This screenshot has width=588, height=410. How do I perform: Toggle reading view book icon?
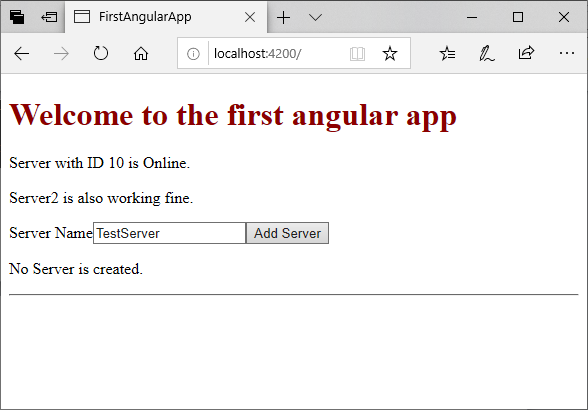(x=357, y=54)
